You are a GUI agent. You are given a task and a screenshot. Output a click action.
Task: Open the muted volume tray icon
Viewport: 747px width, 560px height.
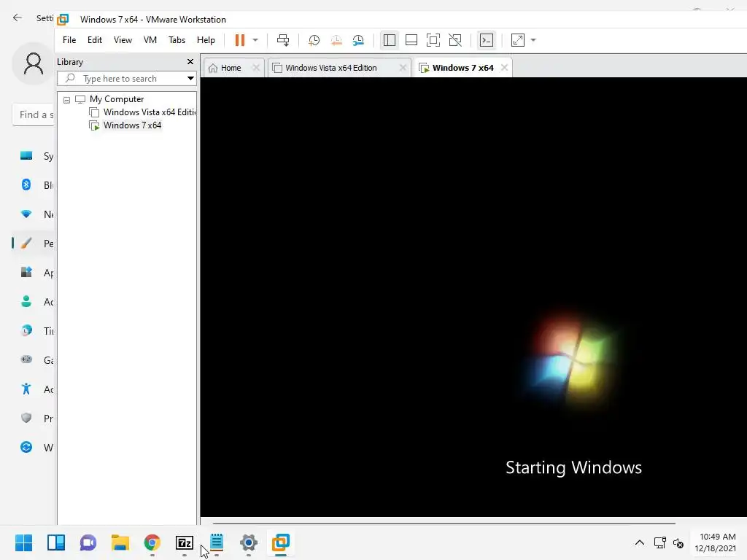[678, 542]
